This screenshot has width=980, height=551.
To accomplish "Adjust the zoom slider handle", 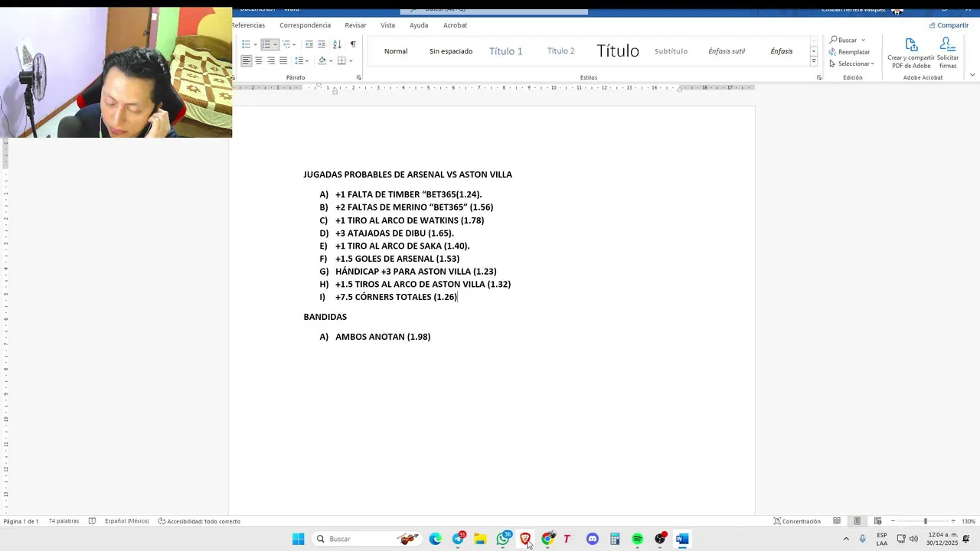I will 925,521.
